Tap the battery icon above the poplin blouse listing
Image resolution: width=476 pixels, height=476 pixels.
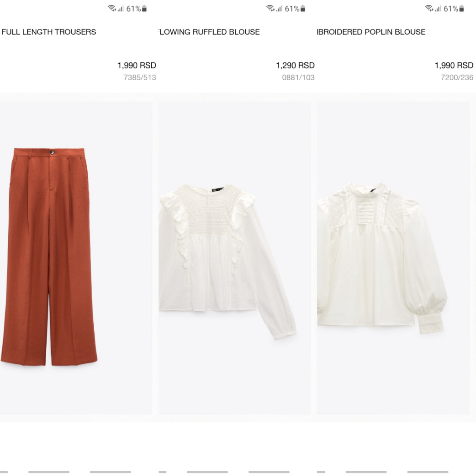[462, 9]
